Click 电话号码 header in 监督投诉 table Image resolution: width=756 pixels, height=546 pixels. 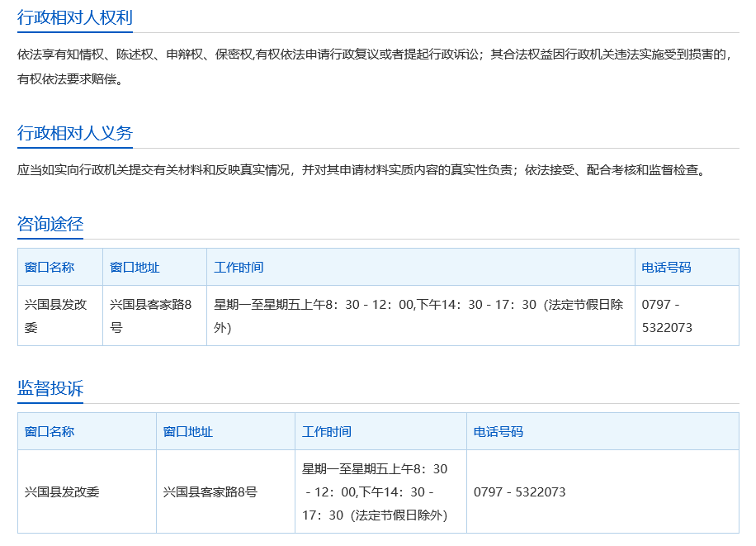498,432
